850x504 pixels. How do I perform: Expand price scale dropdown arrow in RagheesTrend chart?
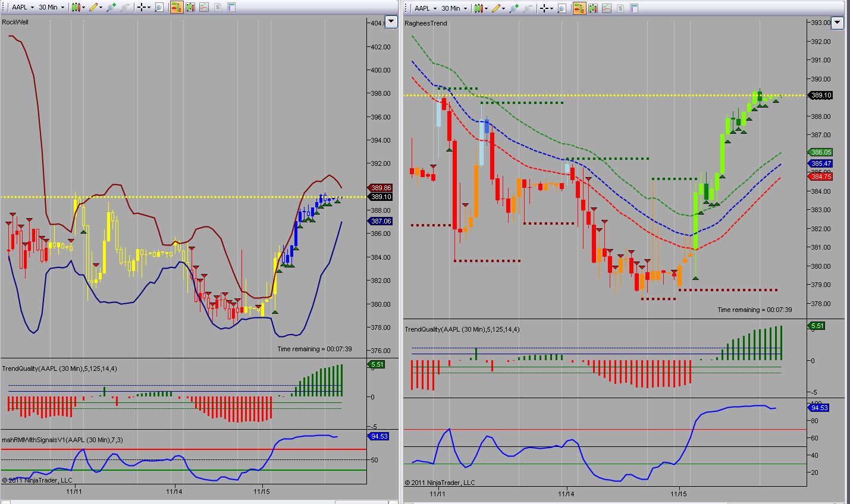pyautogui.click(x=838, y=23)
